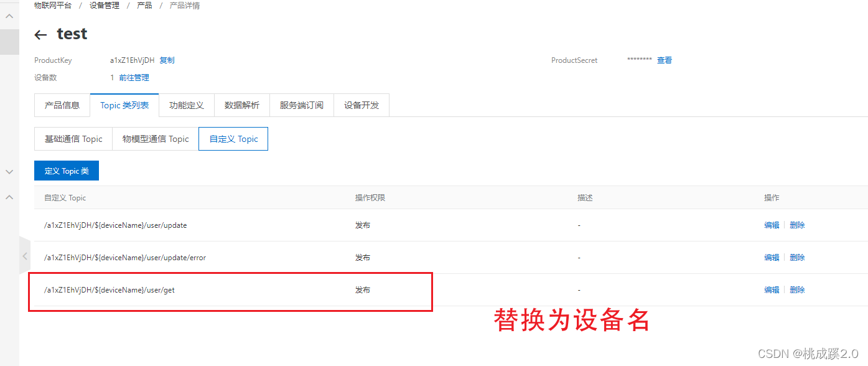The image size is (868, 366).
Task: Open the 设备管理 breadcrumb
Action: point(105,6)
